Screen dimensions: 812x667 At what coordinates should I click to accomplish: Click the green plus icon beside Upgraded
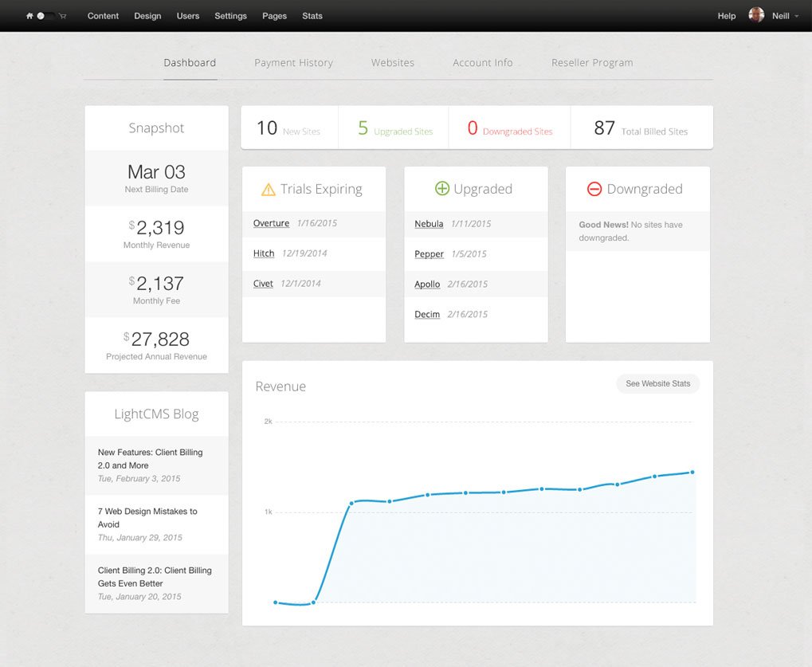(442, 188)
